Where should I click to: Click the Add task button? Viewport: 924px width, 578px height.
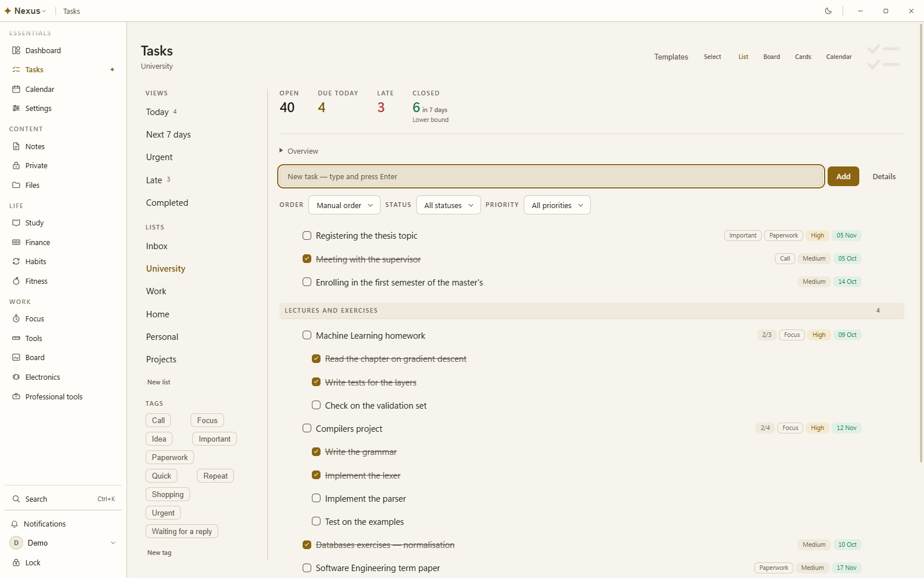pyautogui.click(x=843, y=176)
